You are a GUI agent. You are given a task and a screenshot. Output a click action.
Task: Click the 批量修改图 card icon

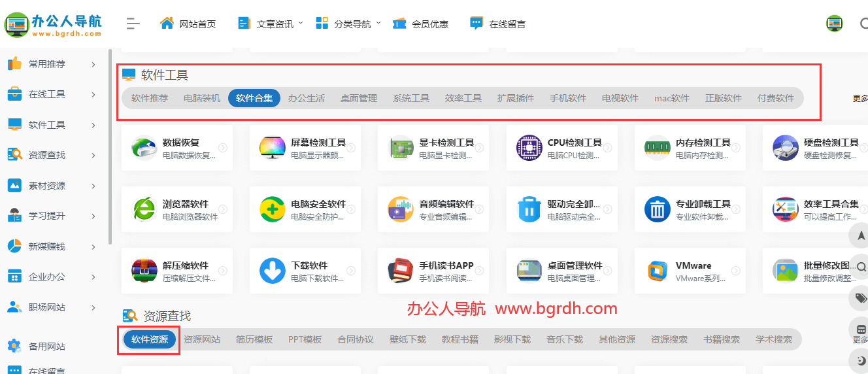tap(786, 271)
